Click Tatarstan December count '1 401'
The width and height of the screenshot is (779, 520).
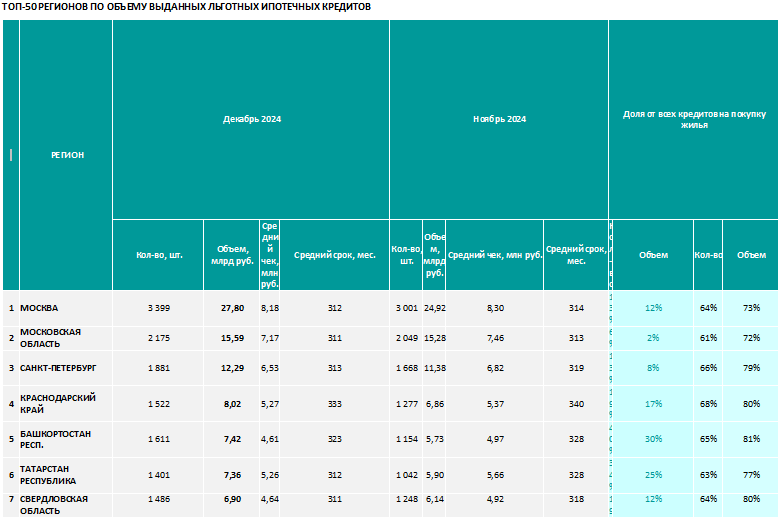pyautogui.click(x=159, y=475)
